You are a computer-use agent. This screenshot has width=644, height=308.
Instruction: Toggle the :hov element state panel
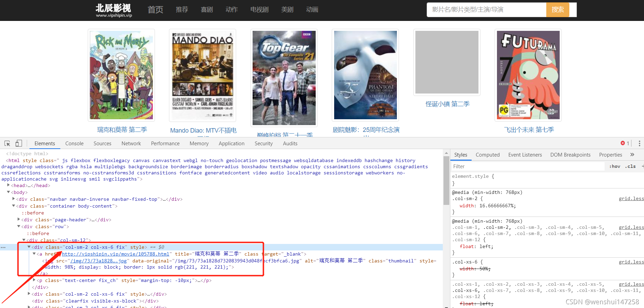(615, 167)
